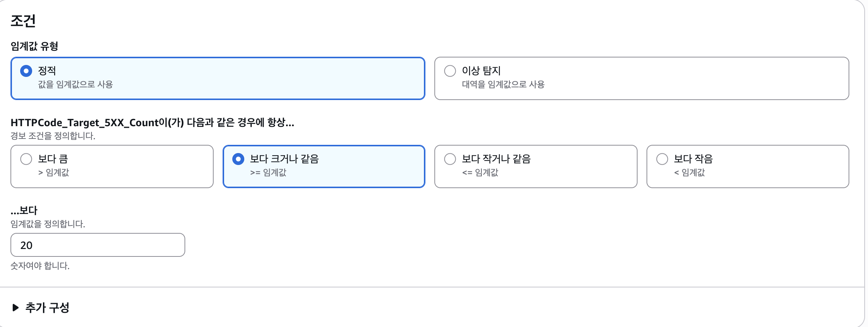Open the 추가 구성 section by its label
The height and width of the screenshot is (327, 868).
click(x=47, y=308)
